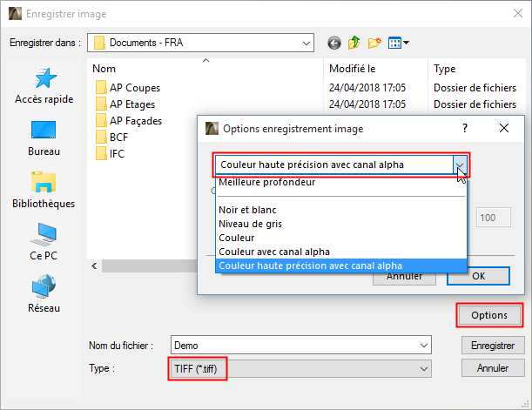Create a new folder icon
The width and height of the screenshot is (532, 410).
tap(374, 43)
